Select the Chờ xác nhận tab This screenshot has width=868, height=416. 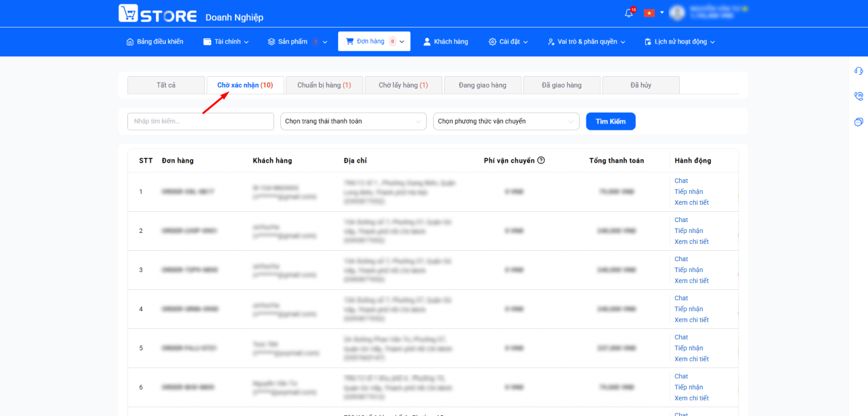pos(245,85)
